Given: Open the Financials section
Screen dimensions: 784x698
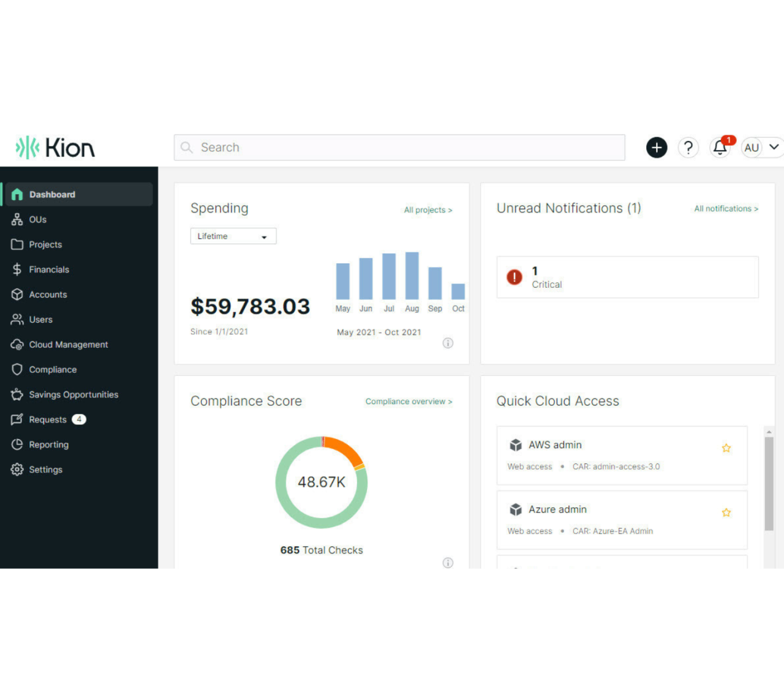Looking at the screenshot, I should pyautogui.click(x=49, y=269).
